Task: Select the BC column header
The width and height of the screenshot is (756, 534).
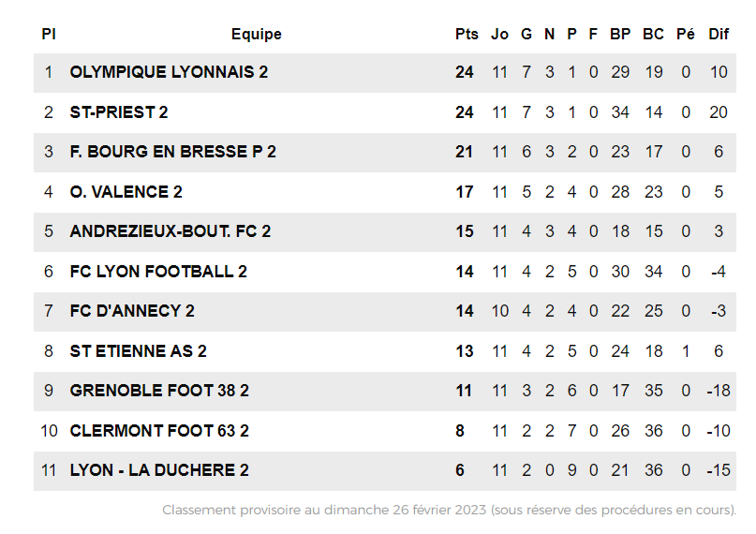Action: pos(653,34)
